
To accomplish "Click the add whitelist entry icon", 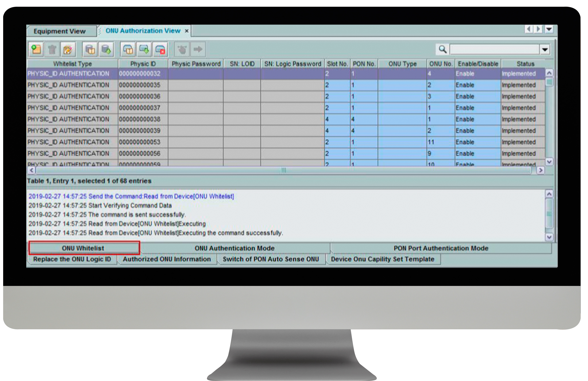I will point(36,49).
